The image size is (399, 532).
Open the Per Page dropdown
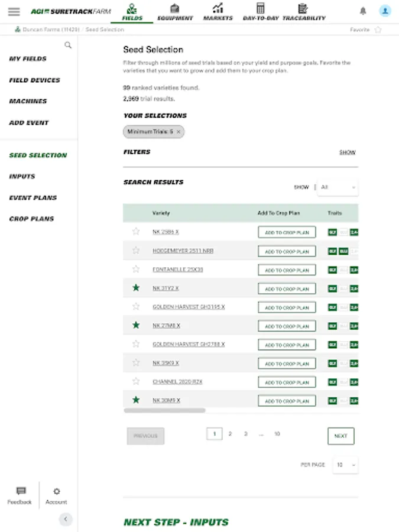tap(346, 465)
